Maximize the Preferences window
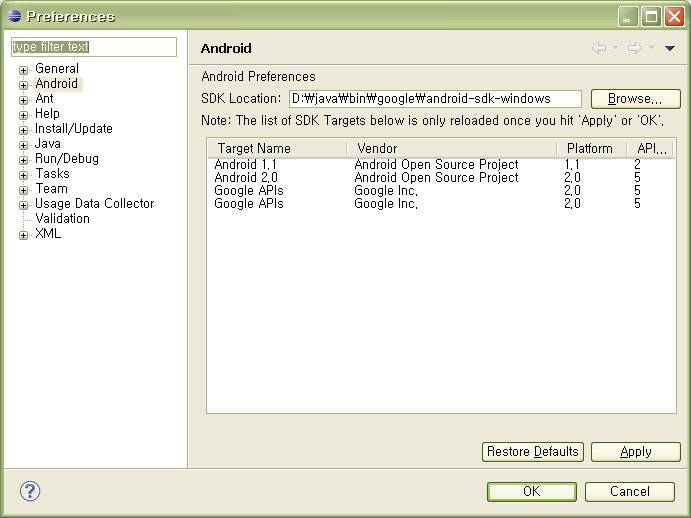This screenshot has width=691, height=518. click(651, 16)
